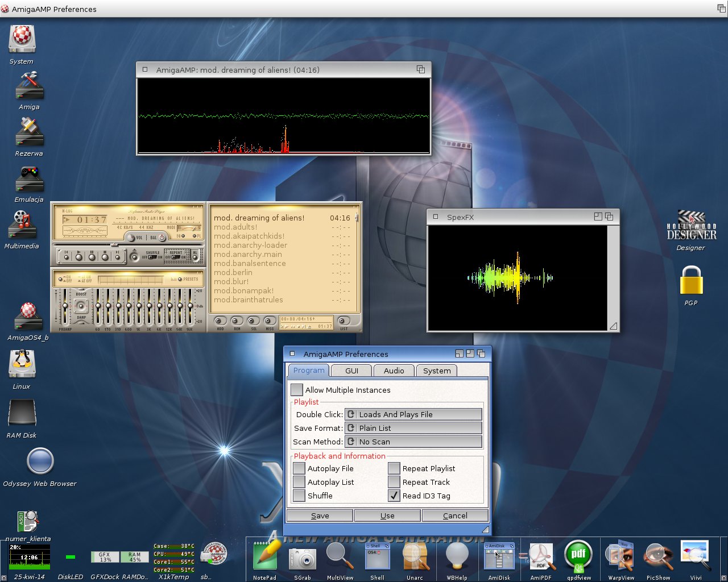
Task: Open the AmigaOS4_b drive icon
Action: 28,316
